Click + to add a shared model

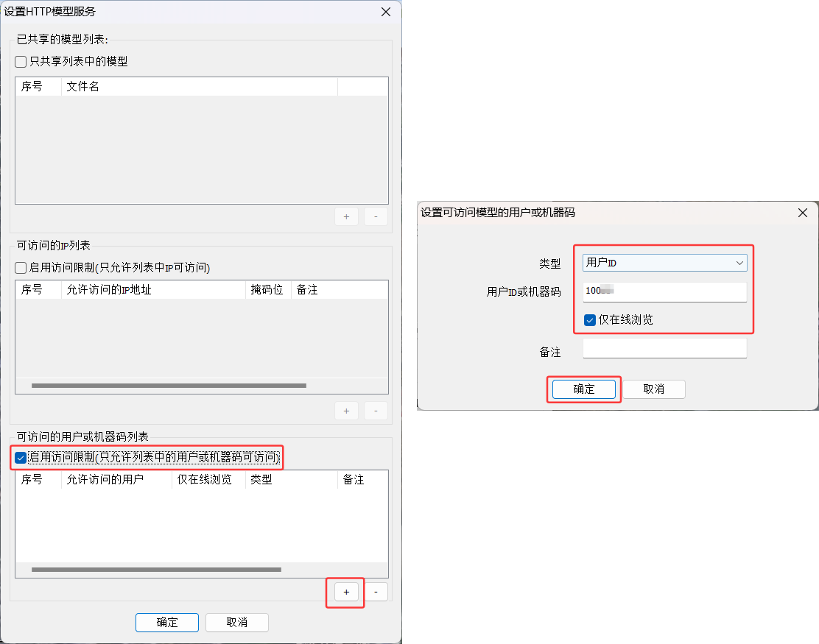tap(346, 216)
